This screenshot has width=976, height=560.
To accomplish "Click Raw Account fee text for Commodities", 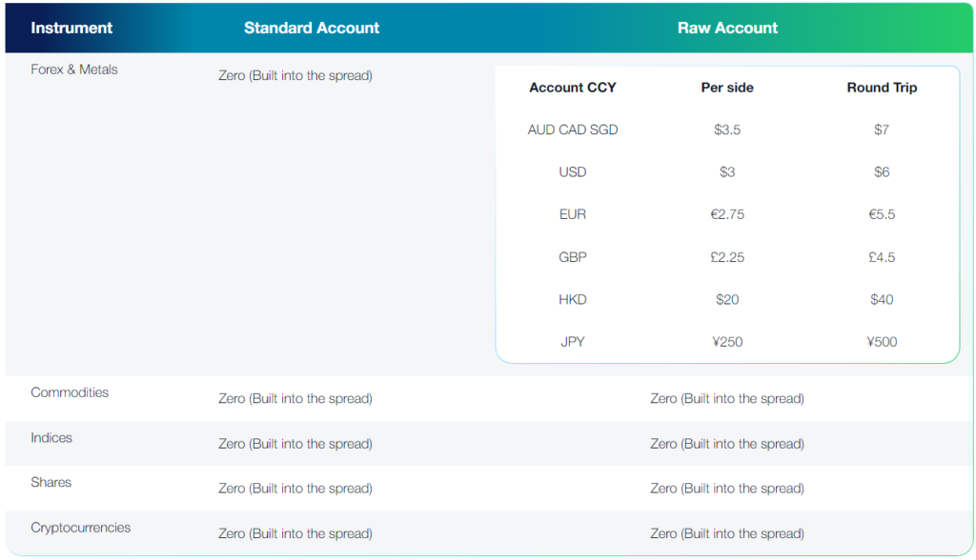I will click(727, 399).
